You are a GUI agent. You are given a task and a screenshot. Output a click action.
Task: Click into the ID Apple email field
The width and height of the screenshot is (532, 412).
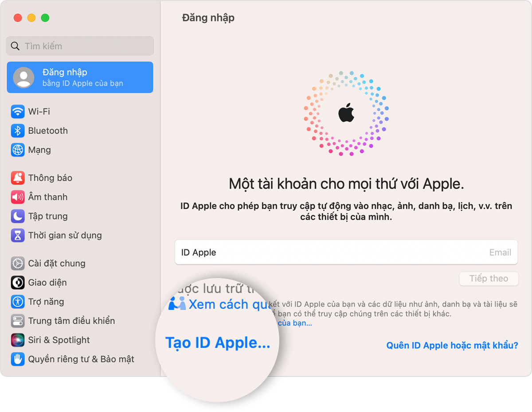point(346,253)
